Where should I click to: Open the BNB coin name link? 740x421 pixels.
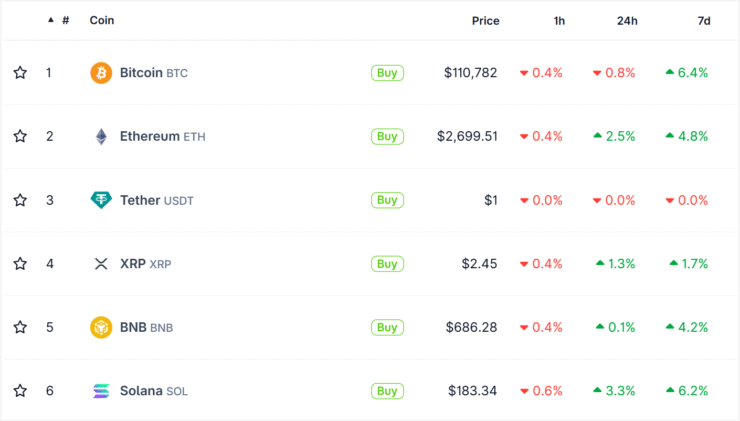click(x=146, y=327)
